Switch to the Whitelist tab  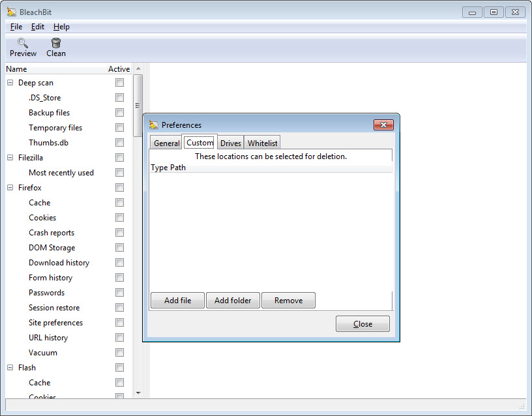262,143
